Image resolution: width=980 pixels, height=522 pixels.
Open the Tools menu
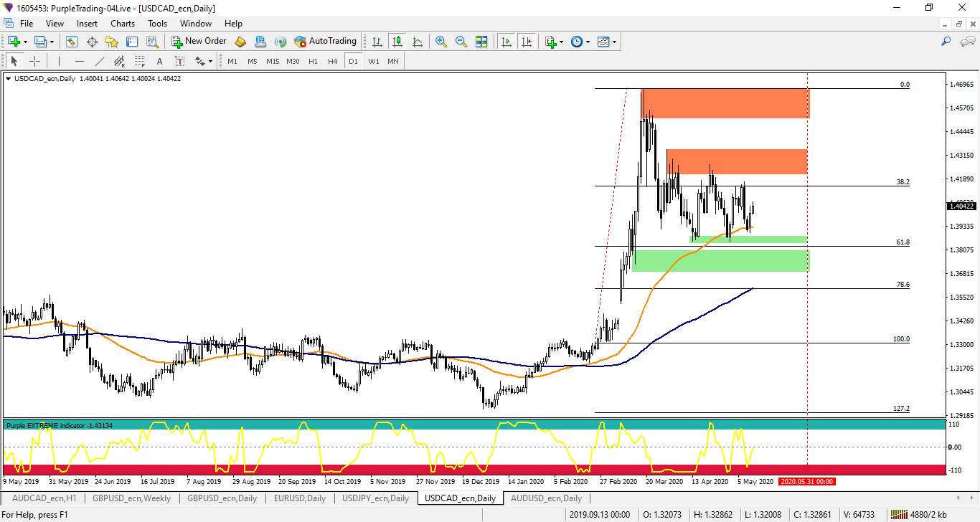[x=157, y=24]
